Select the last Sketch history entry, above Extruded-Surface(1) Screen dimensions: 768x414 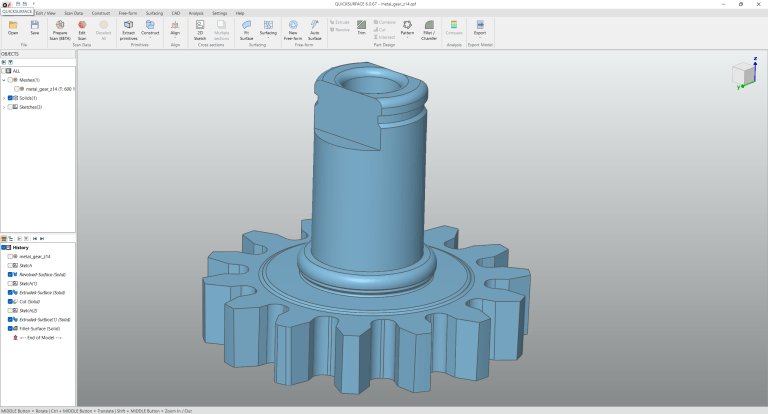point(28,311)
